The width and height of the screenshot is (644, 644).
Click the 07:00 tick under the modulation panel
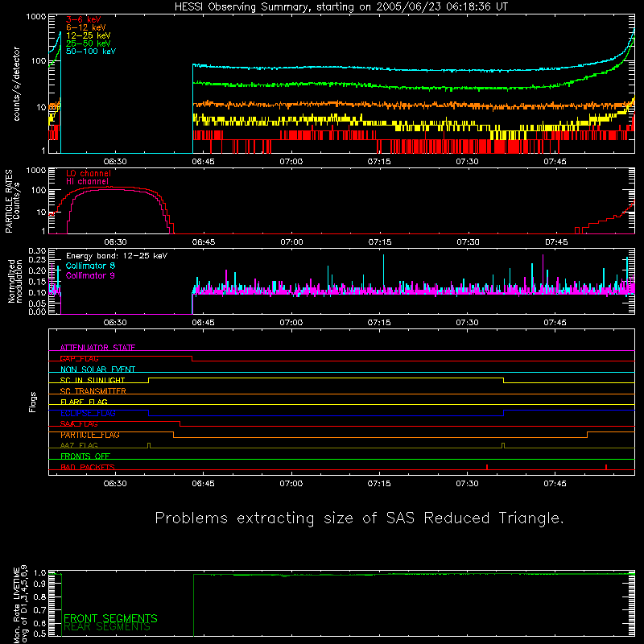coord(291,323)
